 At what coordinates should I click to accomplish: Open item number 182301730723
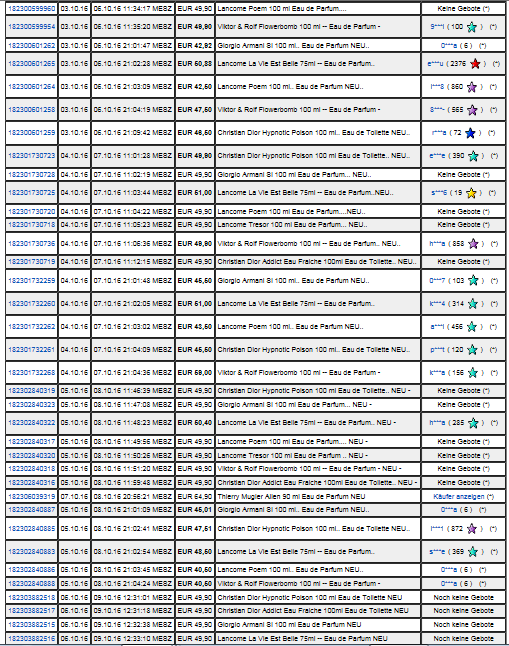click(x=32, y=156)
